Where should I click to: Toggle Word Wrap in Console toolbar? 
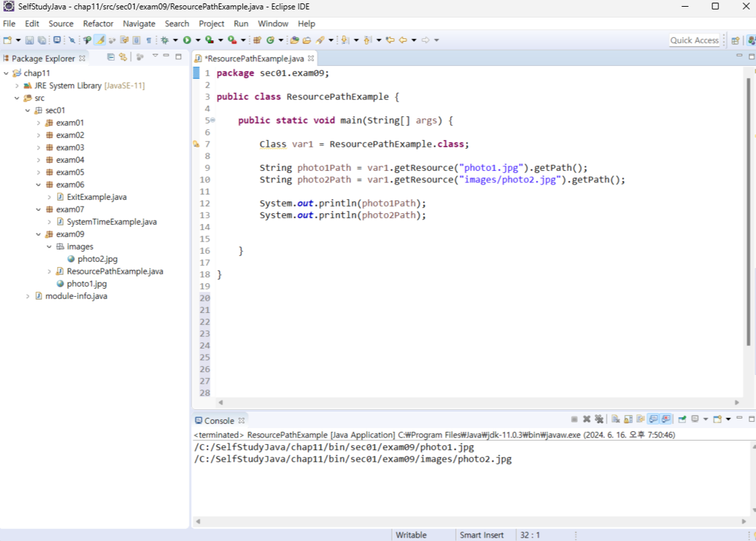click(641, 419)
